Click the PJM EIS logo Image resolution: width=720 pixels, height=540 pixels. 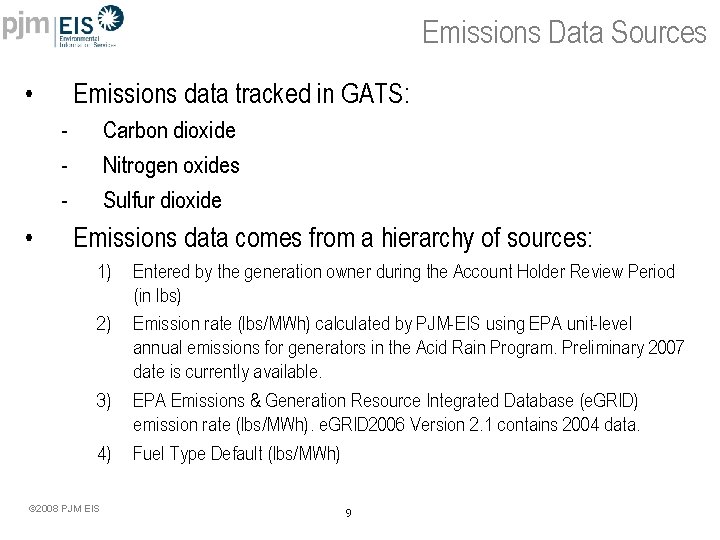[64, 26]
